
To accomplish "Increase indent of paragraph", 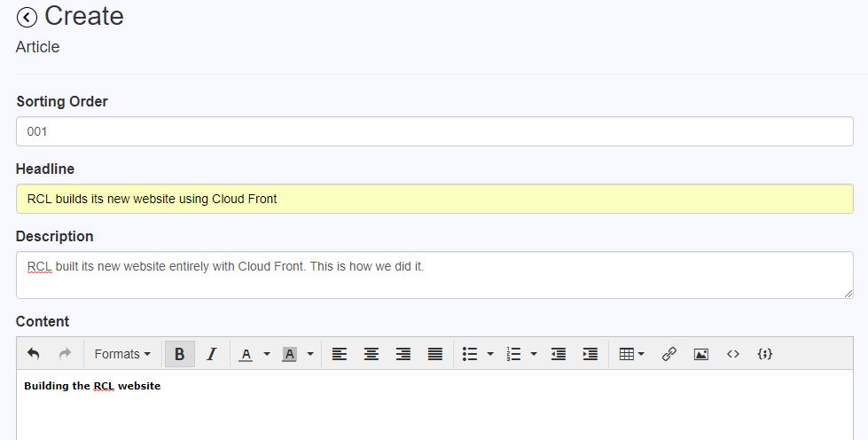I will point(590,354).
